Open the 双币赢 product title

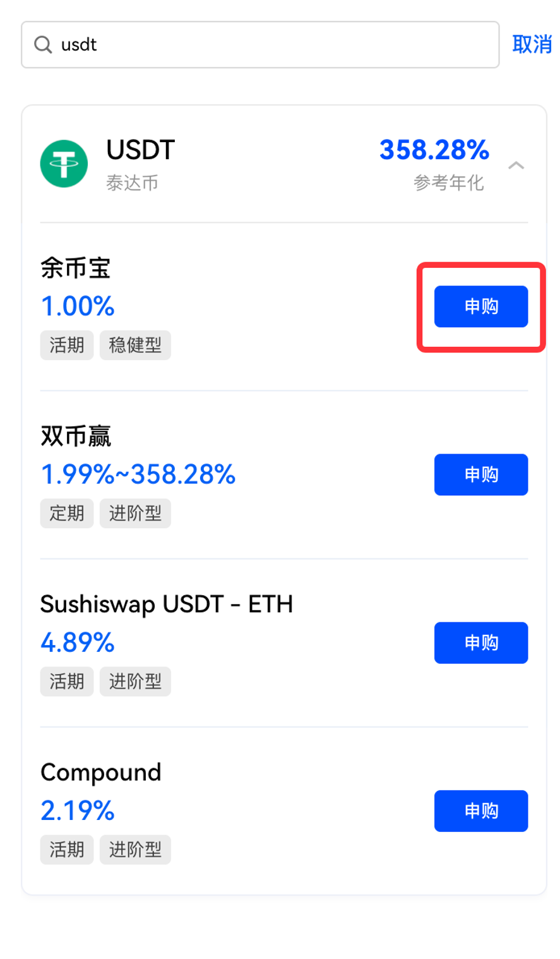76,436
